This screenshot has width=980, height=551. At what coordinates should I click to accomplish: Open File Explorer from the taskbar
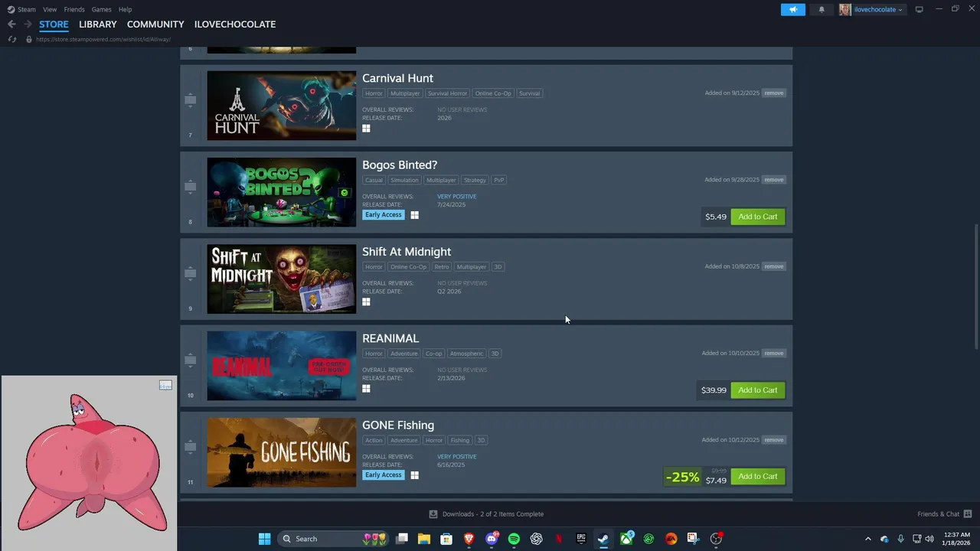(424, 539)
